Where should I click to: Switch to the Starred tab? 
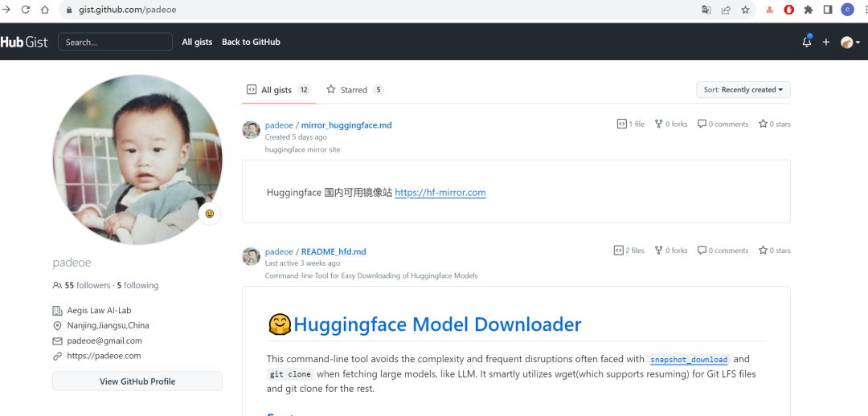(x=355, y=90)
